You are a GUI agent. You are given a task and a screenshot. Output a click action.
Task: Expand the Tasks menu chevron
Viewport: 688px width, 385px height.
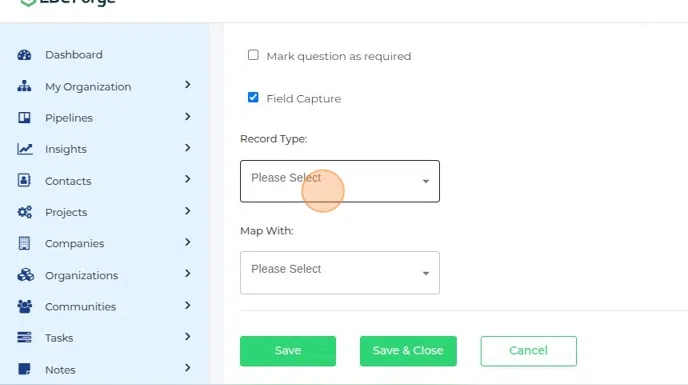[188, 337]
